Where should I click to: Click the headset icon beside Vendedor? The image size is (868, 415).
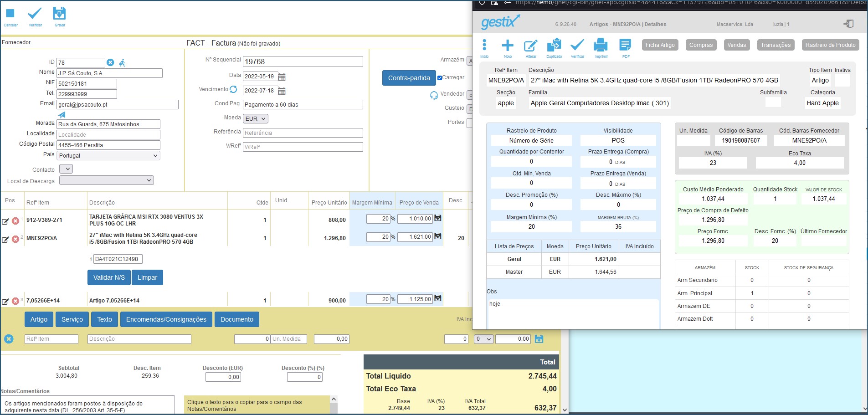(434, 95)
